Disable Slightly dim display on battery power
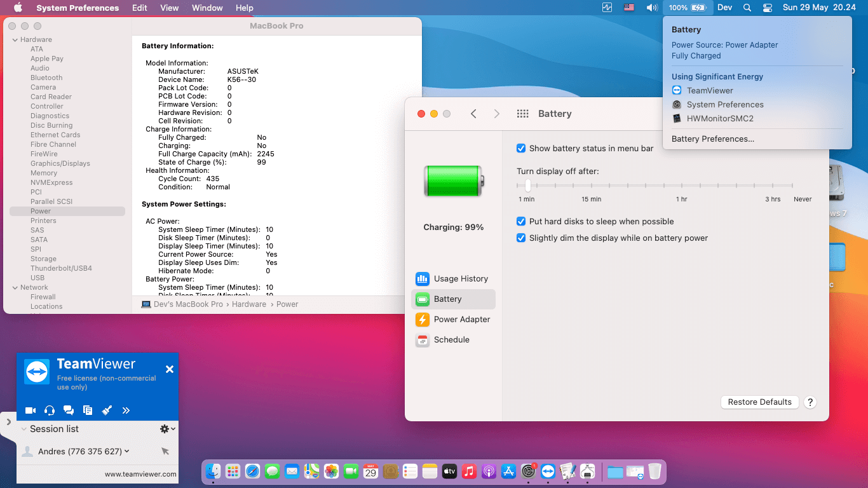 [521, 238]
